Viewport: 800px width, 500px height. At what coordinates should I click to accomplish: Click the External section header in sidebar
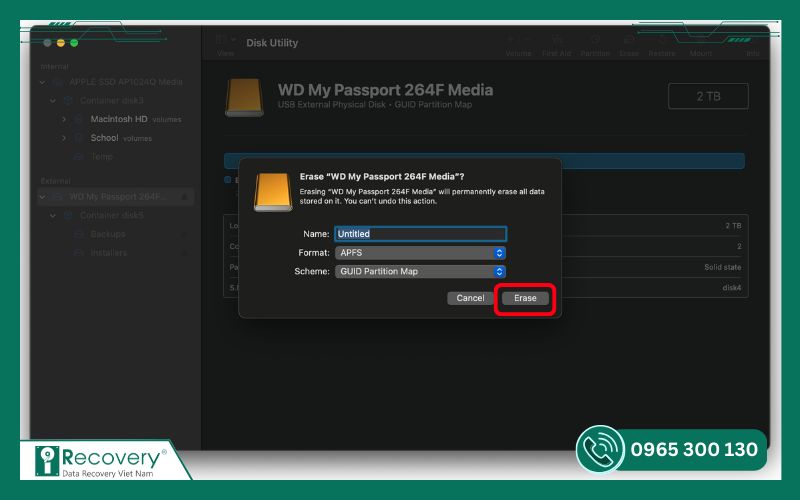56,181
